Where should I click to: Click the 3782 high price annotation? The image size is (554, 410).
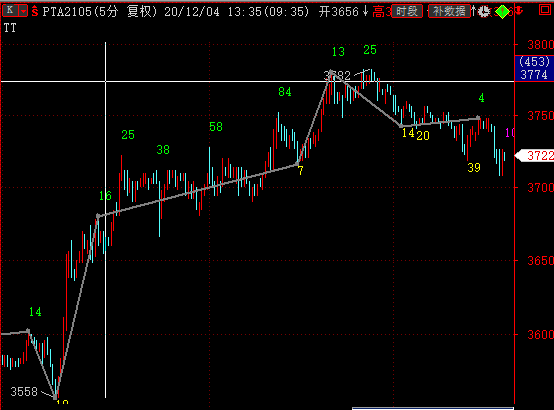click(337, 75)
